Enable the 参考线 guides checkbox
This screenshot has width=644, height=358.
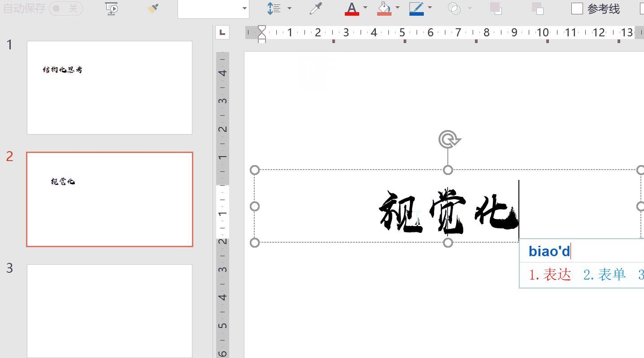point(577,8)
